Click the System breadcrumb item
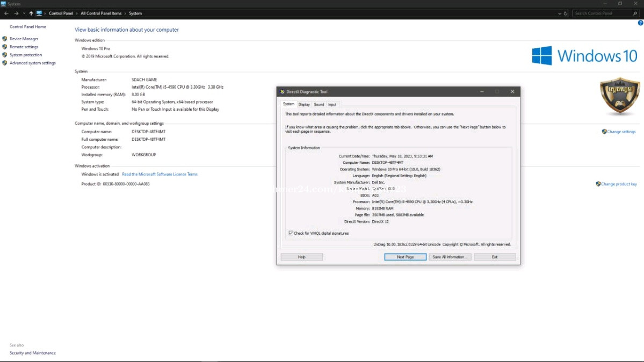Image resolution: width=644 pixels, height=362 pixels. pyautogui.click(x=135, y=13)
